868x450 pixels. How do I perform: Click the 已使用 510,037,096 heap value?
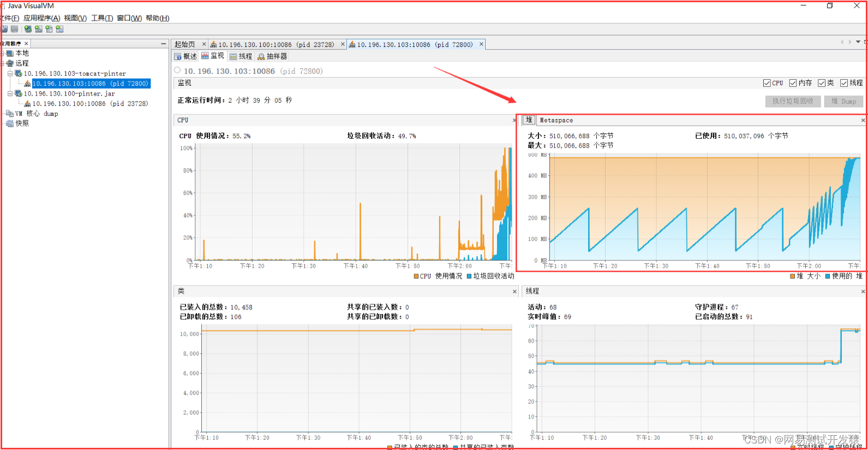pyautogui.click(x=756, y=136)
